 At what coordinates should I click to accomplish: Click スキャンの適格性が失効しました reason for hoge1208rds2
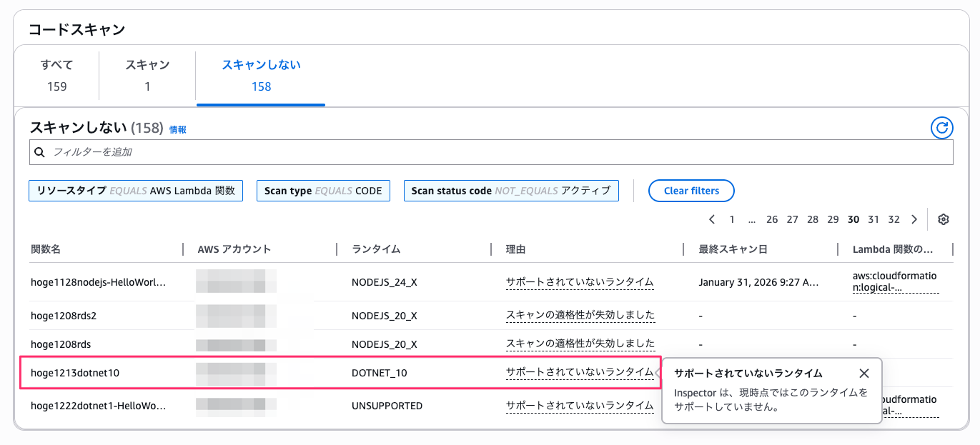(x=580, y=315)
